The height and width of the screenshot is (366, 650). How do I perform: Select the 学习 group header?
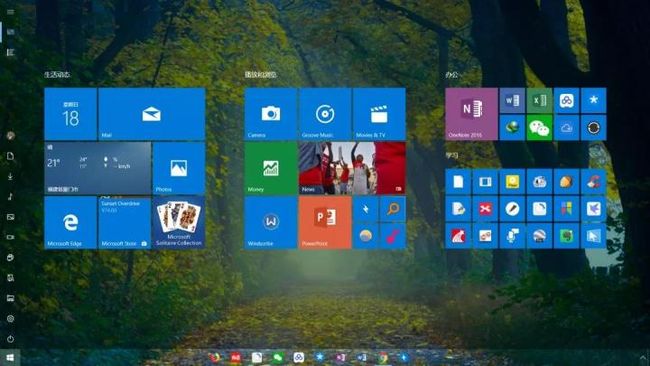451,156
